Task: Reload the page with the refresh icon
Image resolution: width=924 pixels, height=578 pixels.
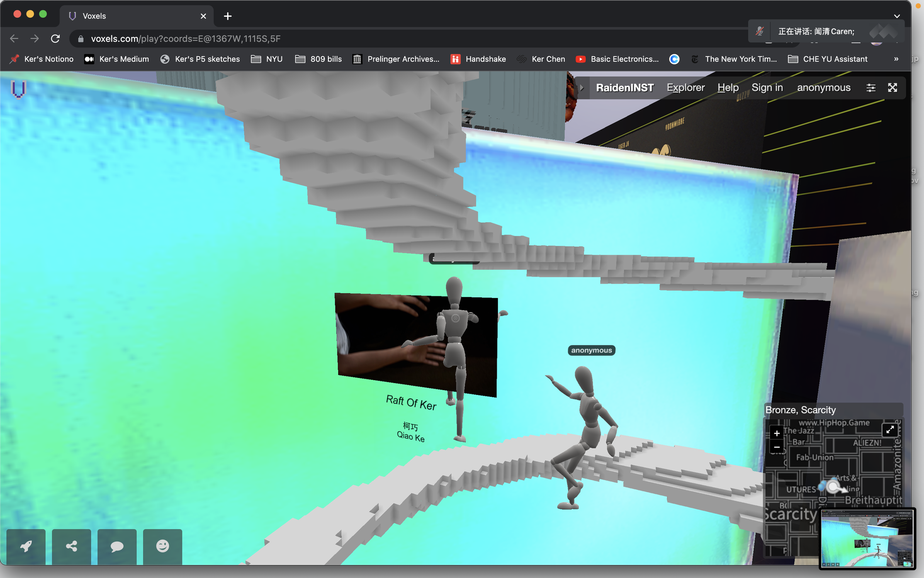Action: click(x=55, y=38)
